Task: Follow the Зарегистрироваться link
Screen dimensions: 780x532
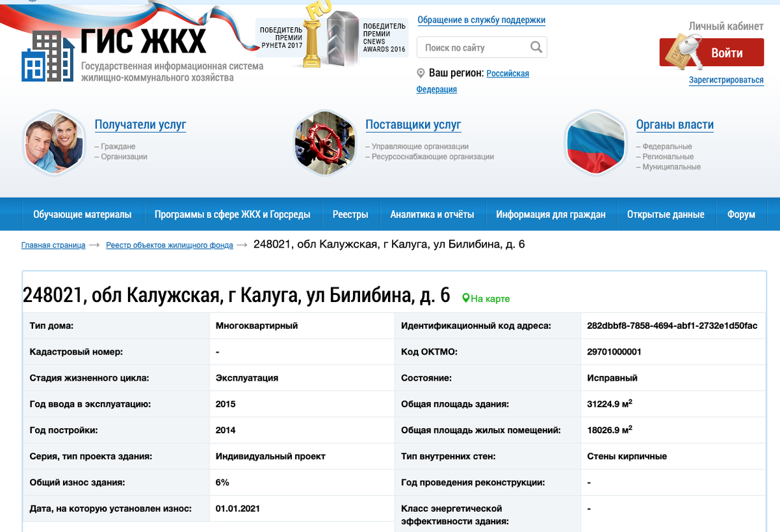Action: (725, 80)
